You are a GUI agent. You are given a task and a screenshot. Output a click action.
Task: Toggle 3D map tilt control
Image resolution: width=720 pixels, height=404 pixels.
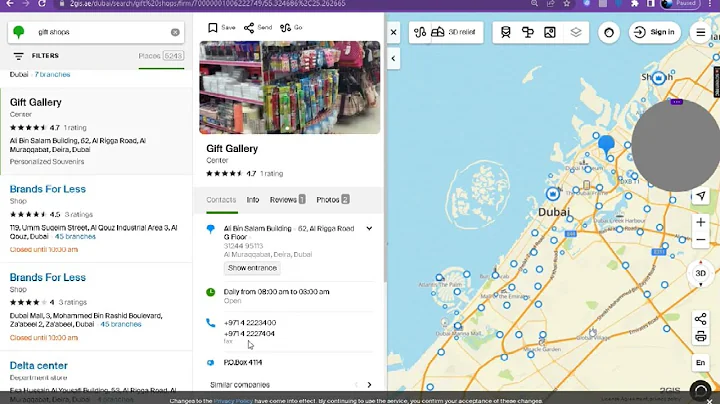[701, 274]
